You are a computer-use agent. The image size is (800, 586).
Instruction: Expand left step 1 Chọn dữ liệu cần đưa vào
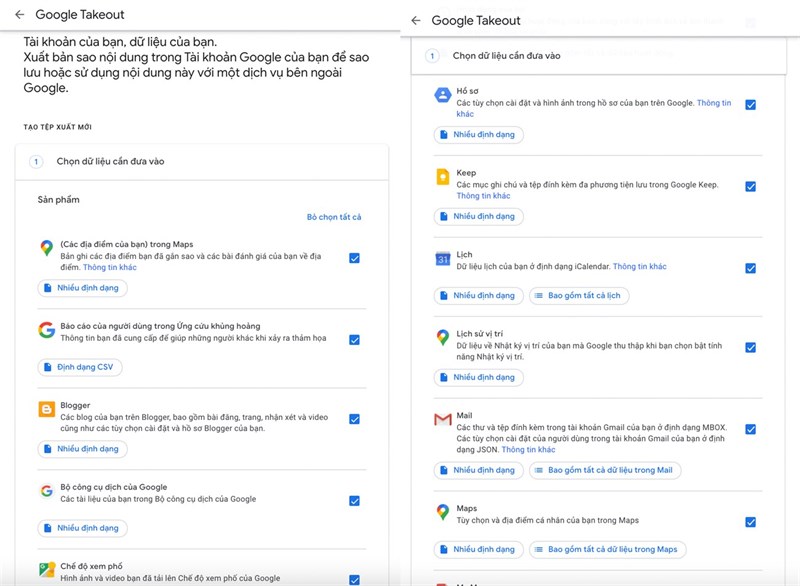click(202, 162)
